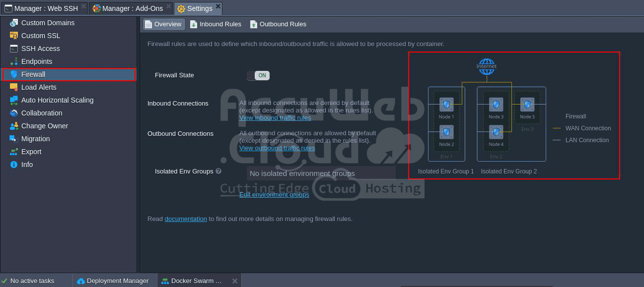Open Edit environment groups link
The image size is (644, 287).
click(274, 194)
